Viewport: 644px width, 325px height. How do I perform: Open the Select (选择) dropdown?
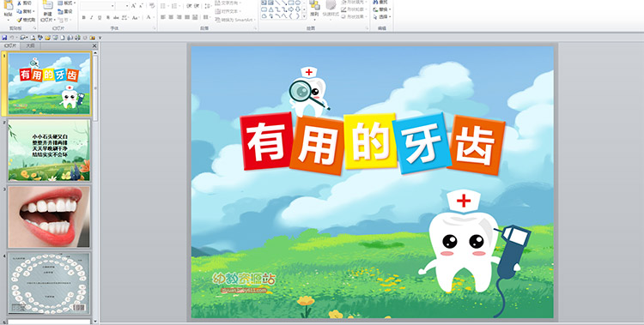(382, 17)
